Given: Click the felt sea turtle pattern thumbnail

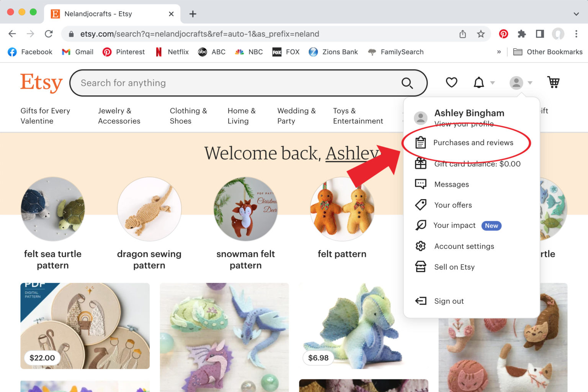Looking at the screenshot, I should click(53, 209).
